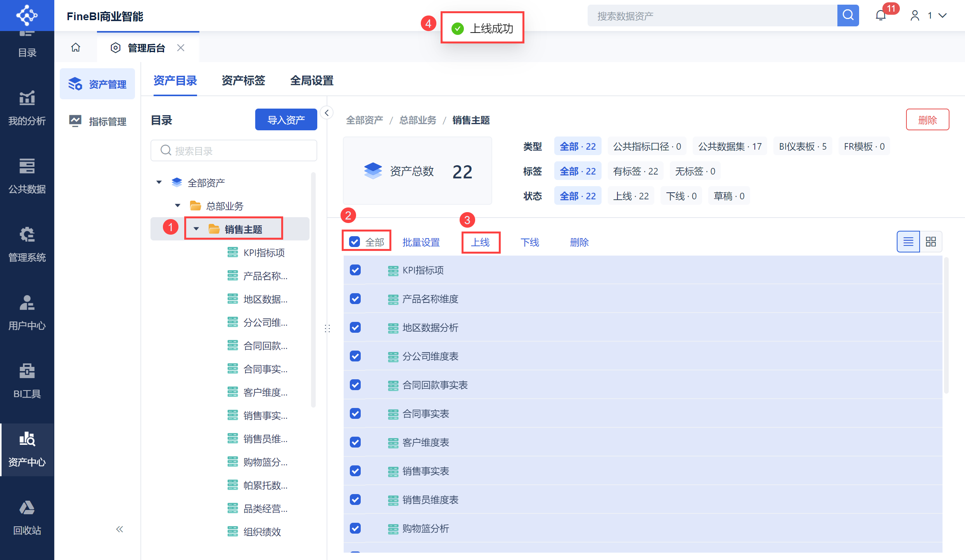Screen dimensions: 965x560
Task: Open 公共数据 in the left sidebar
Action: (27, 176)
